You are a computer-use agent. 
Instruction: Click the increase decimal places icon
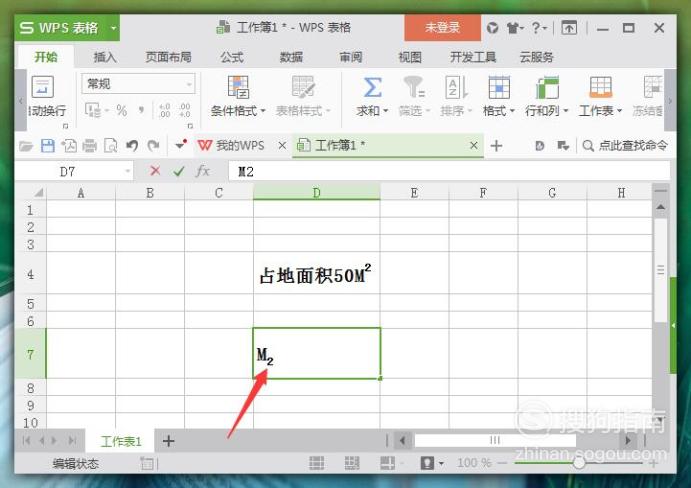coord(165,110)
